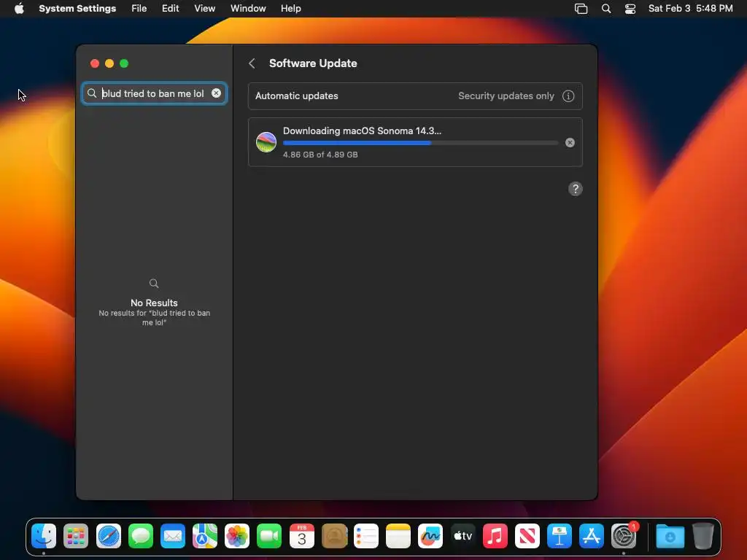Open Messages from the Dock
Viewport: 747px width, 560px height.
[141, 536]
